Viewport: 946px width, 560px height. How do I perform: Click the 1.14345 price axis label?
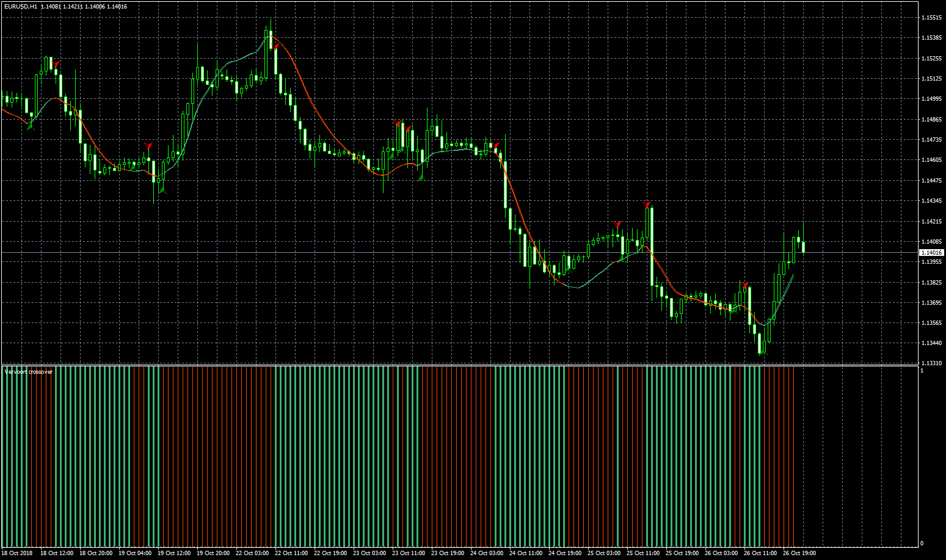tap(931, 201)
